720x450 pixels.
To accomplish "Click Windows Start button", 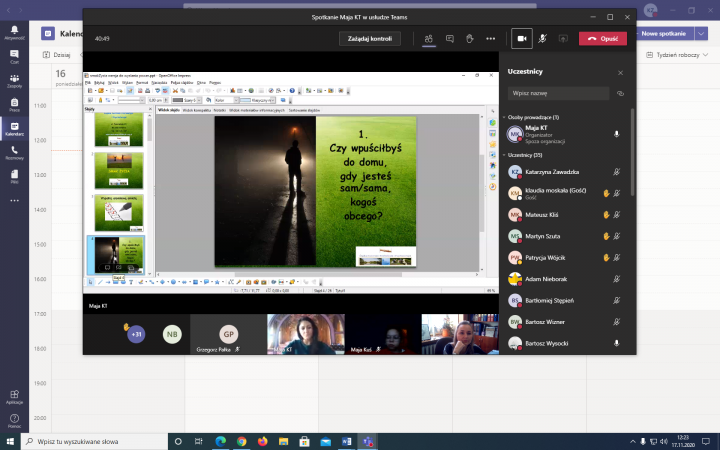I will (x=10, y=441).
